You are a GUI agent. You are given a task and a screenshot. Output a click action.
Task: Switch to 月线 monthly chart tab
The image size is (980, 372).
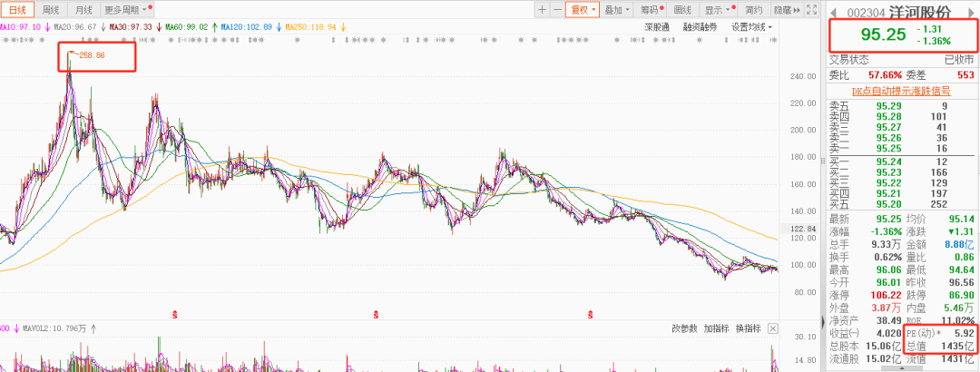click(83, 10)
